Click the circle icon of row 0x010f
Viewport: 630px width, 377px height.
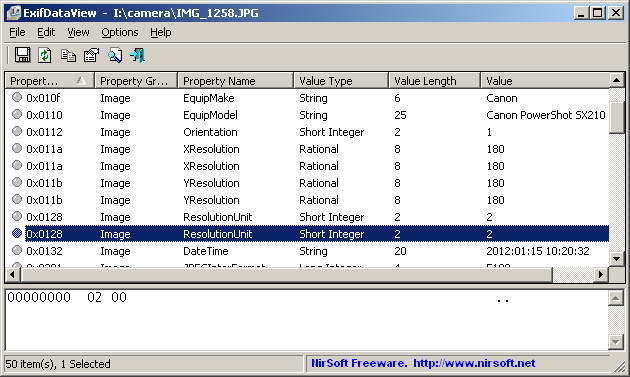(x=16, y=97)
